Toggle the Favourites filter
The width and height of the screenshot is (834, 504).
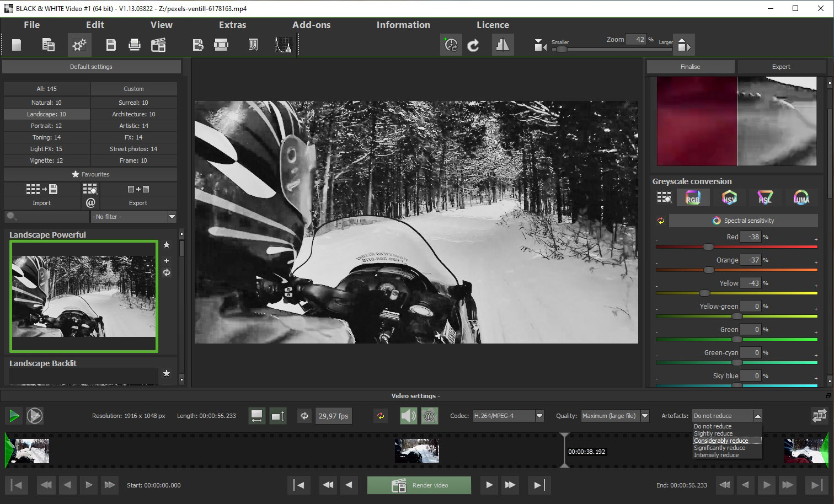click(90, 174)
